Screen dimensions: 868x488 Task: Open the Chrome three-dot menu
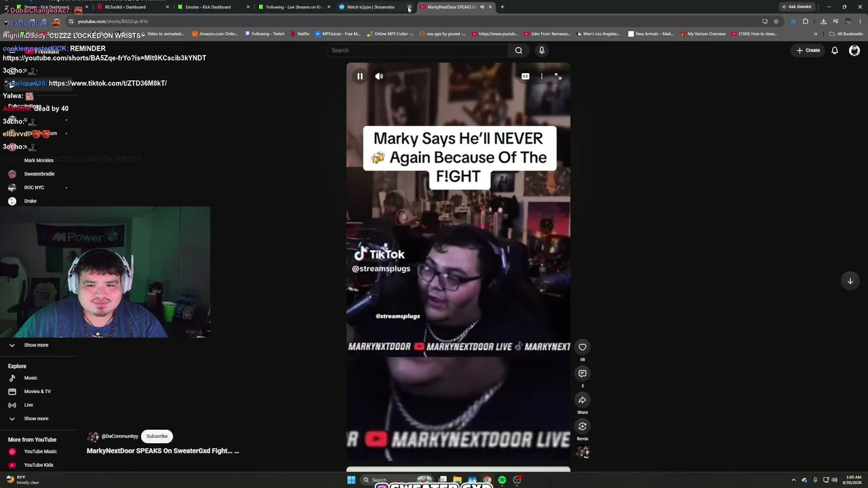click(861, 21)
